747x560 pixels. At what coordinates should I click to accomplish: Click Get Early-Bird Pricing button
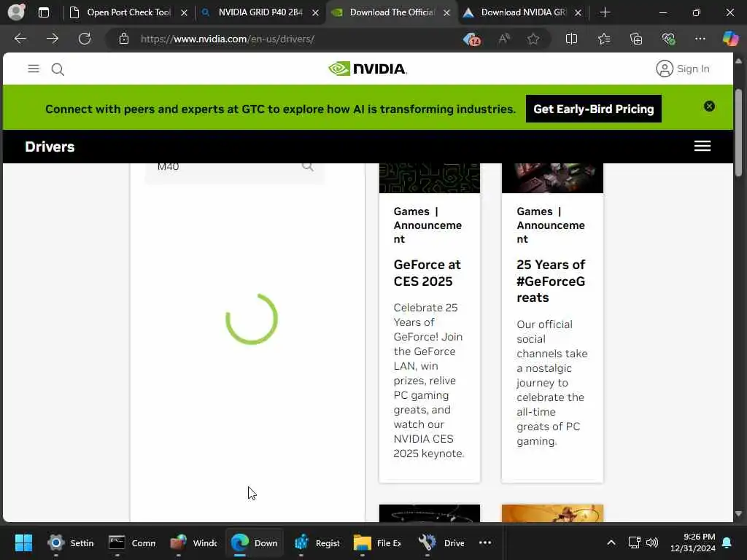594,109
